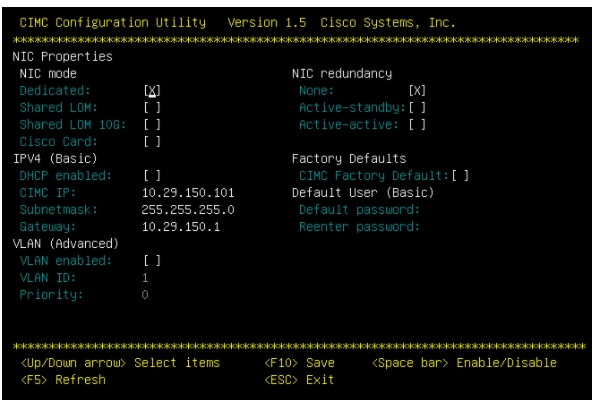Enable the Shared LOM 10G option
593x407 pixels.
point(152,125)
